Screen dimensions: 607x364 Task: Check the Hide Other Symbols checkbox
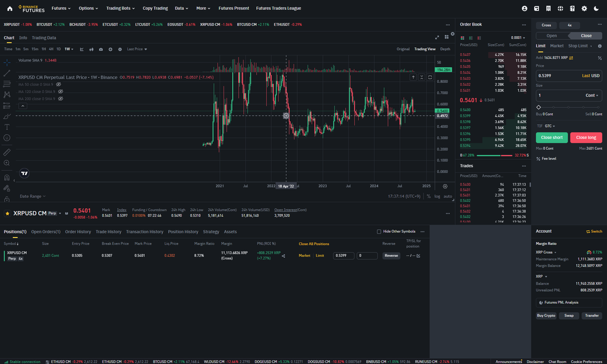pos(379,232)
